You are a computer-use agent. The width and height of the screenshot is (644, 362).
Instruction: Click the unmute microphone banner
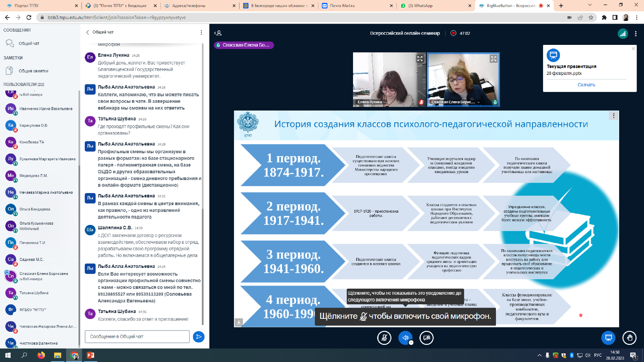[x=405, y=316]
